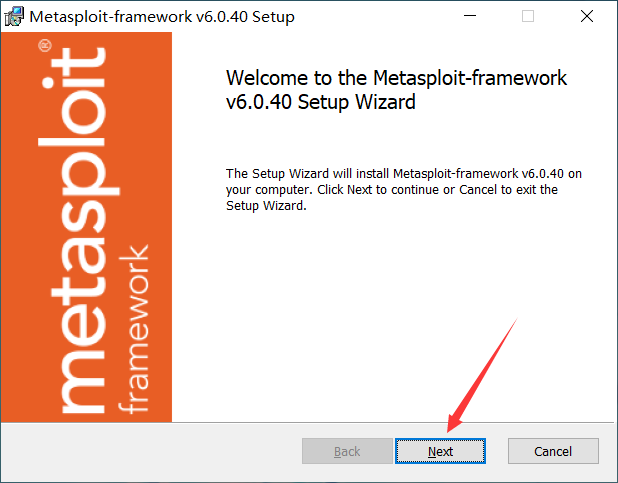The image size is (618, 483).
Task: Click the installer icon in the title bar
Action: pos(14,17)
